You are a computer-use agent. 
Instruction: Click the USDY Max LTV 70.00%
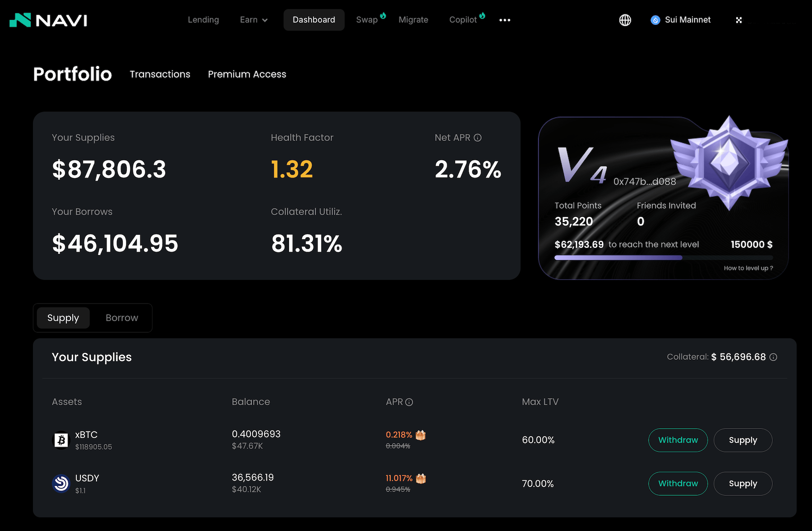[x=538, y=484]
